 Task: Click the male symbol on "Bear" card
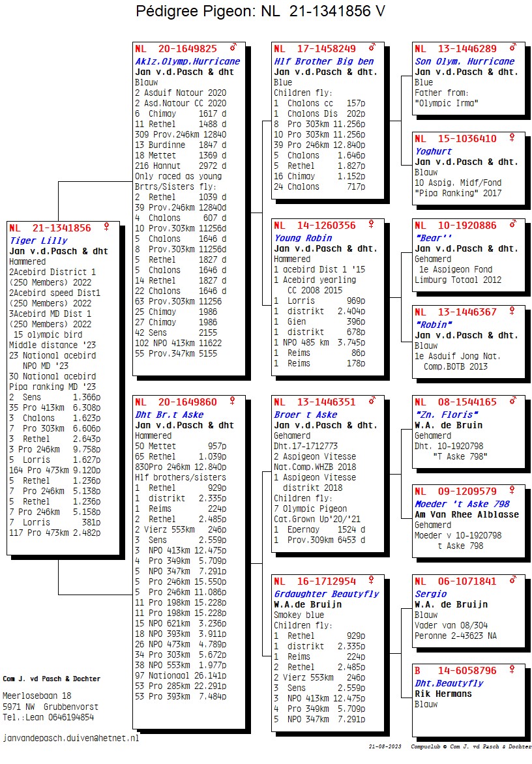[x=512, y=225]
